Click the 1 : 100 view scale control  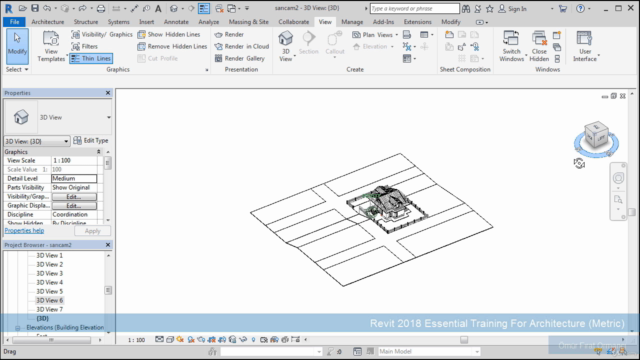pos(136,340)
